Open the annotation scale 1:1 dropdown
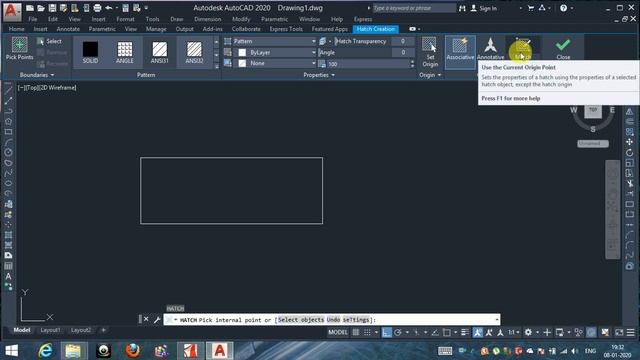The width and height of the screenshot is (640, 360). 513,332
